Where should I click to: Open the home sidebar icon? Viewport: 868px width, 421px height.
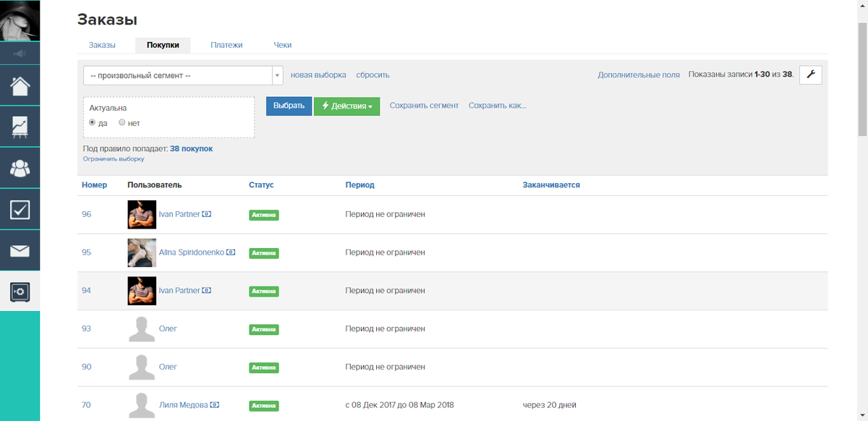pyautogui.click(x=20, y=85)
